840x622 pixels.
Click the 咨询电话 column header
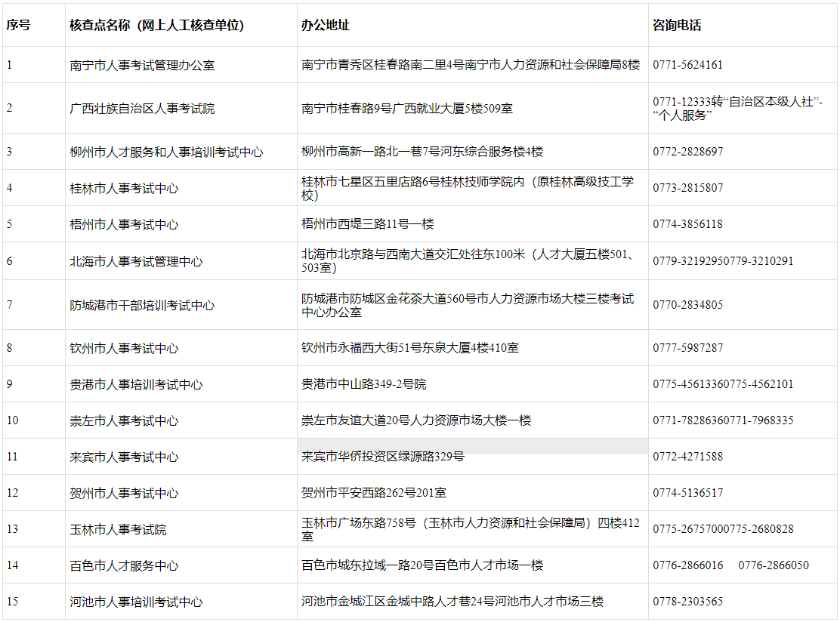(671, 23)
